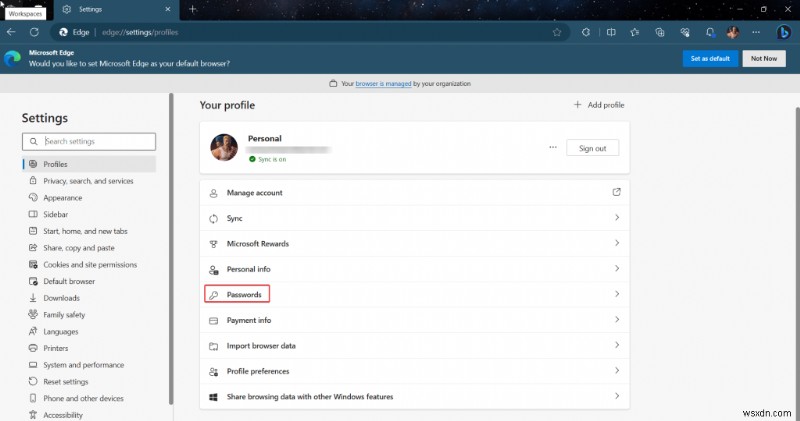Image resolution: width=800 pixels, height=421 pixels.
Task: Open Cookies and site permissions
Action: tap(89, 264)
